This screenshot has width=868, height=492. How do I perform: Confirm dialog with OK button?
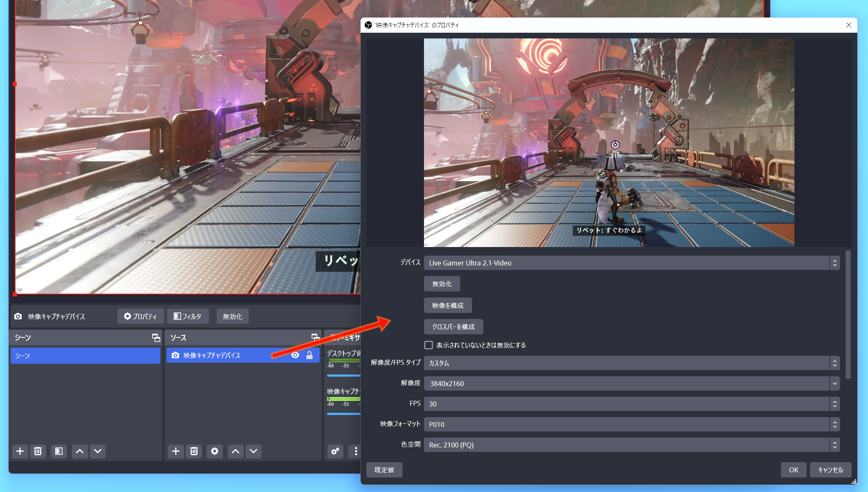pyautogui.click(x=794, y=470)
